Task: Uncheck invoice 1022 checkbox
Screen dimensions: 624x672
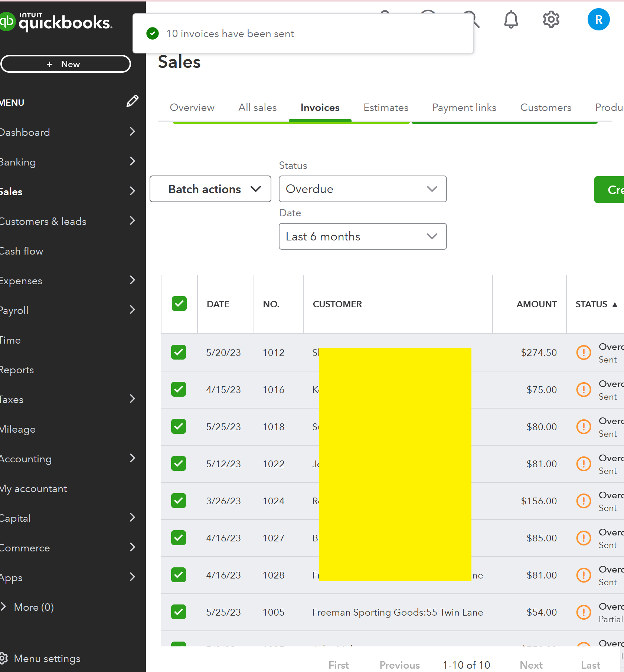Action: click(x=179, y=463)
